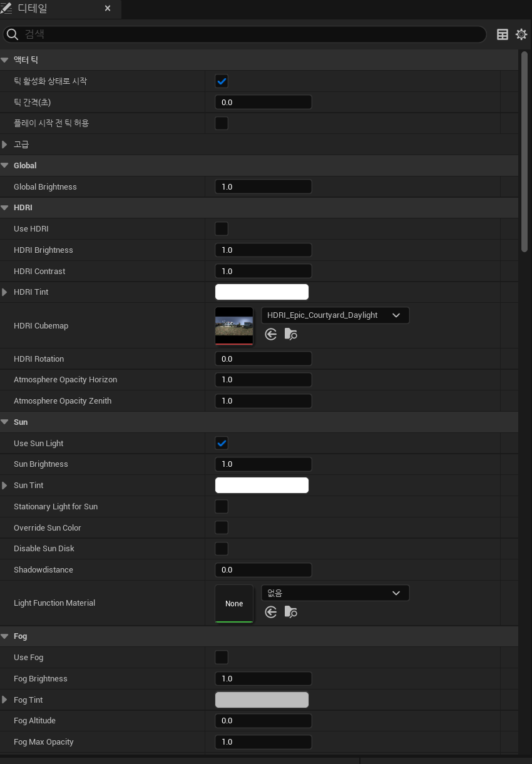Viewport: 532px width, 764px height.
Task: Click the HDRI Brightness value field
Action: pyautogui.click(x=263, y=250)
